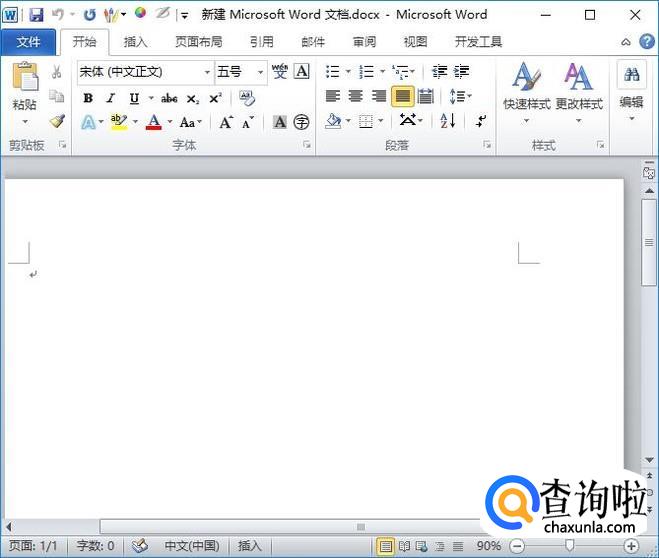Screen dimensions: 659x558
Task: Click 插入 insert mode in status bar
Action: click(250, 546)
